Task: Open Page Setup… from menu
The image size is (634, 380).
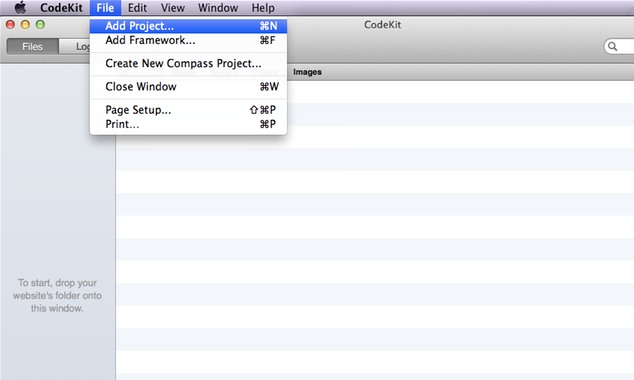Action: click(x=188, y=110)
